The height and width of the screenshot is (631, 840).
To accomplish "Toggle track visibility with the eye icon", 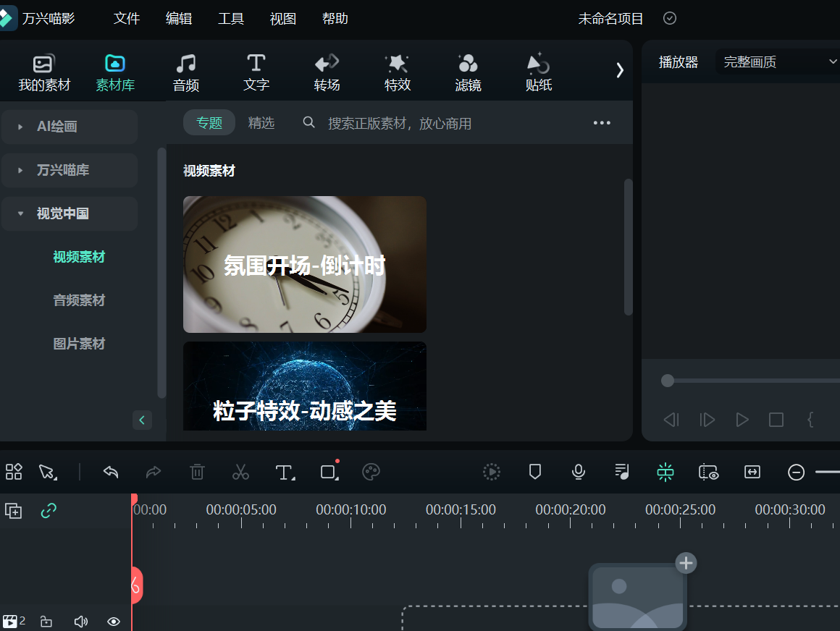I will point(114,621).
